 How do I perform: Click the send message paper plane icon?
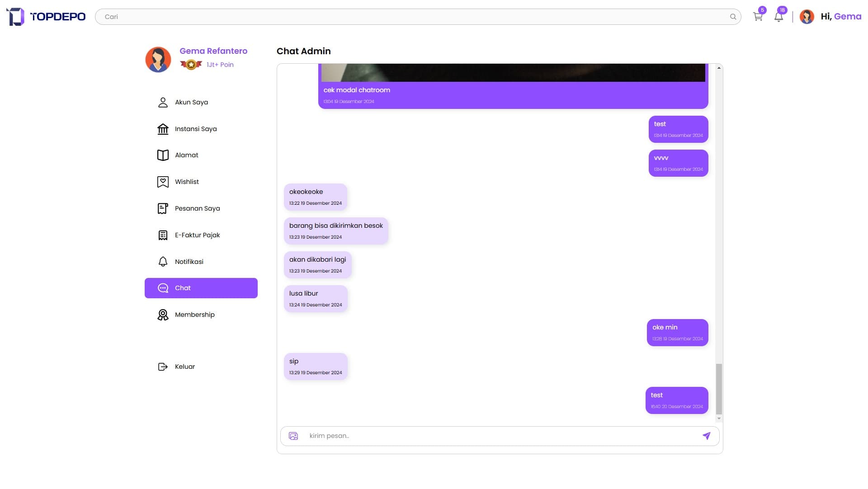coord(706,436)
